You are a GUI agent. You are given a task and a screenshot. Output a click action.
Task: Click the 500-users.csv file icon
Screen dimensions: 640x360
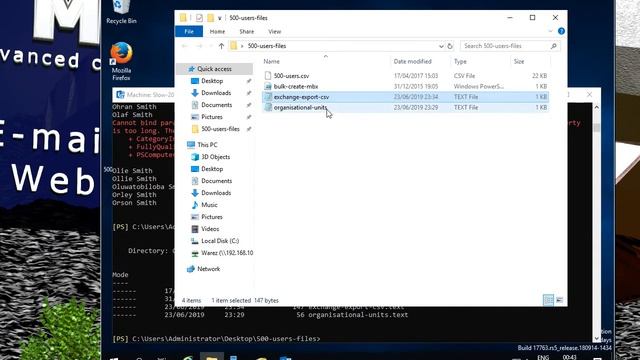point(268,76)
